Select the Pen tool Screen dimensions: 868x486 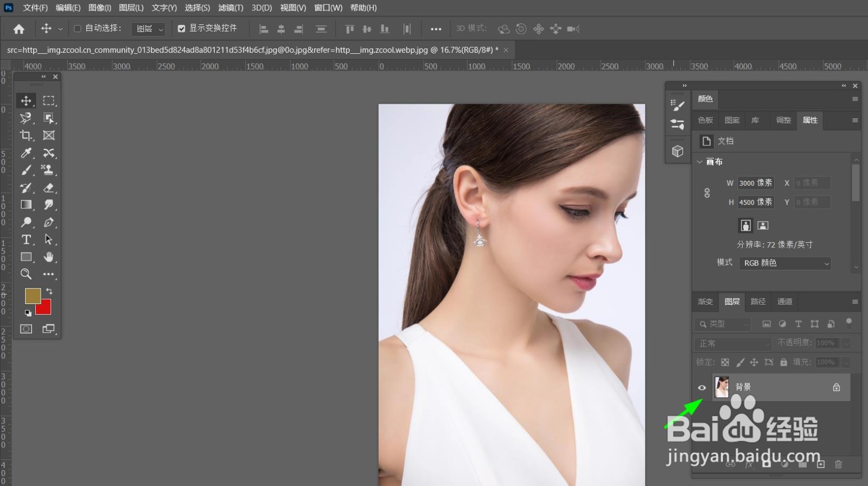pos(49,222)
